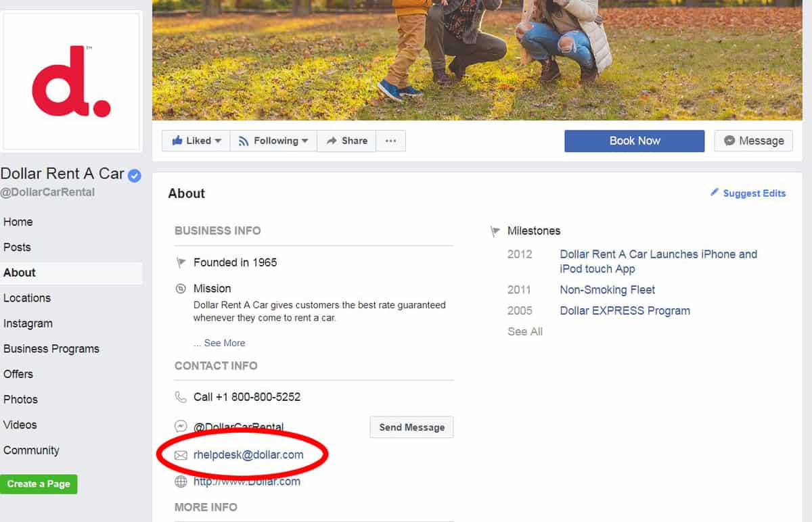Click the Dollar Rent A Car page title
This screenshot has width=812, height=522.
62,174
